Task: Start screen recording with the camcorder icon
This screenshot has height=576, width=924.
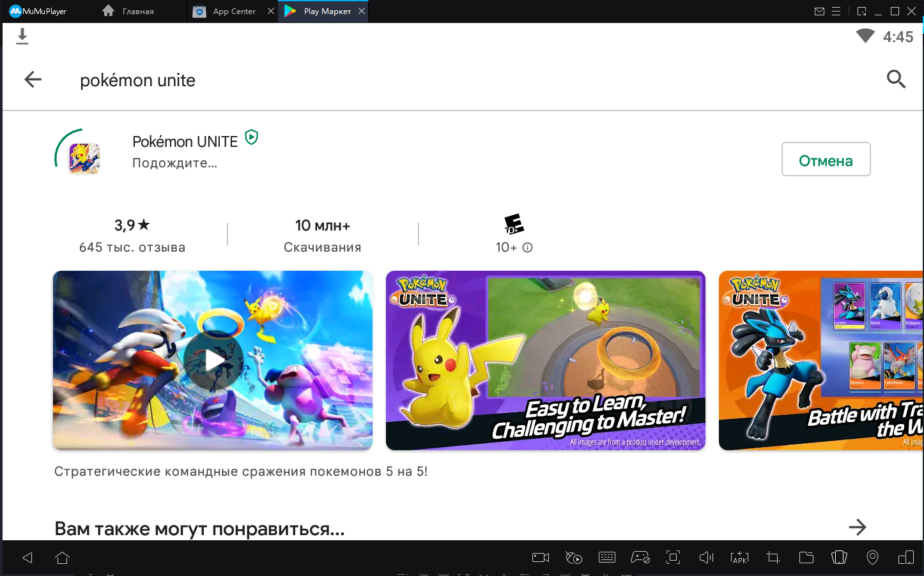Action: (541, 557)
